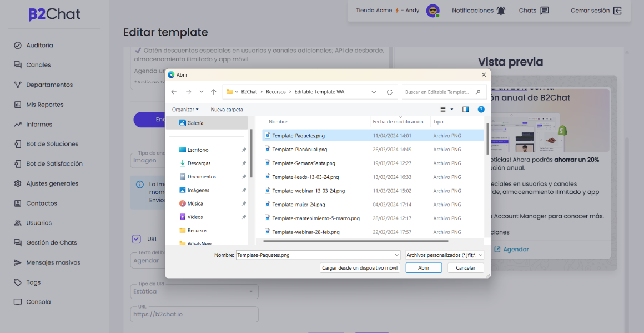This screenshot has width=644, height=333.
Task: Click Cargar desde un dispositivo móvil
Action: click(x=360, y=267)
